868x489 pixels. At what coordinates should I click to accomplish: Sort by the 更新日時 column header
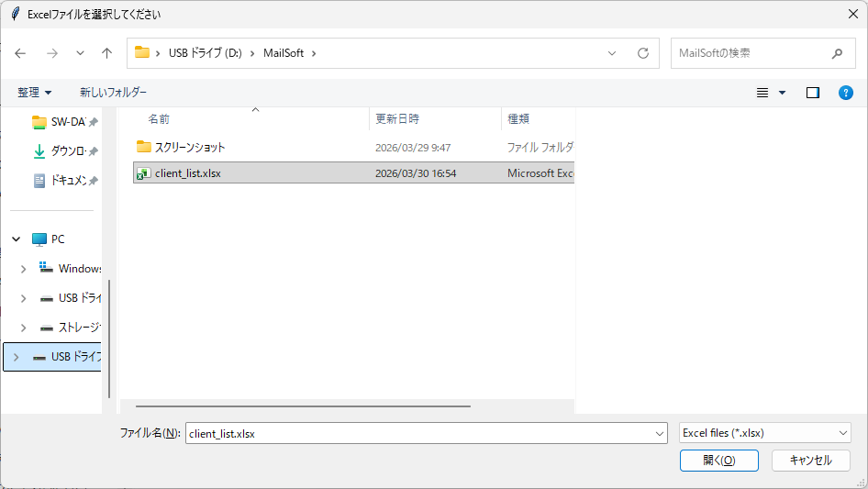pos(396,119)
